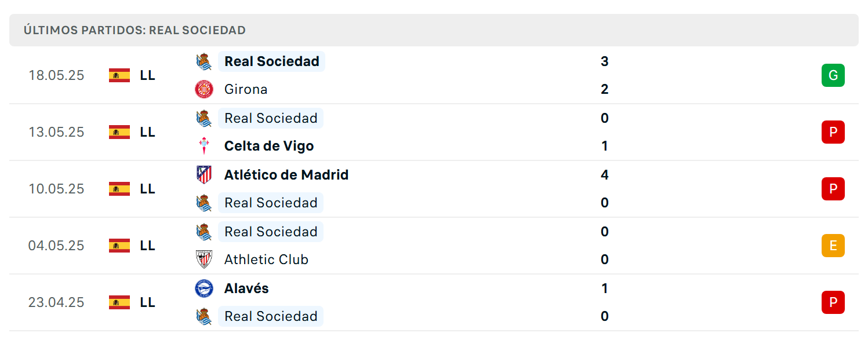This screenshot has height=340, width=868.
Task: Click Real Sociedad crest in 18.05.25 match
Action: coord(204,61)
